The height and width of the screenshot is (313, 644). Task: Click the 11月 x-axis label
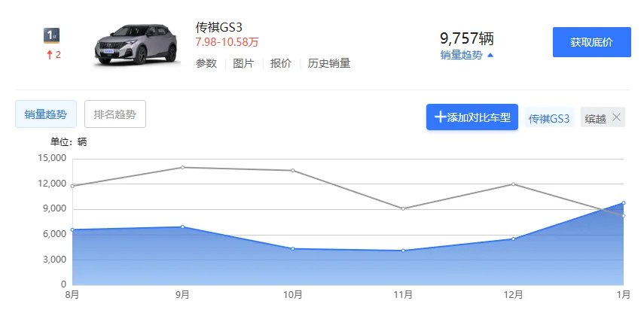(403, 294)
